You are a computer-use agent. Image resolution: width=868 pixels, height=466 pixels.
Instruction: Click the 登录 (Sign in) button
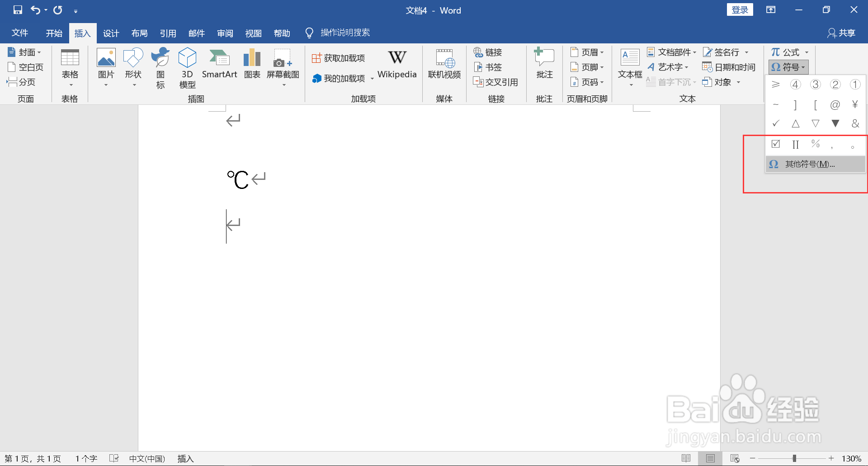(740, 9)
